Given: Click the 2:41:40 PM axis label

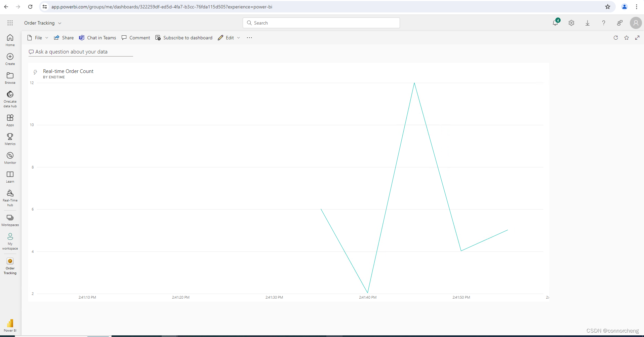Looking at the screenshot, I should coord(368,297).
